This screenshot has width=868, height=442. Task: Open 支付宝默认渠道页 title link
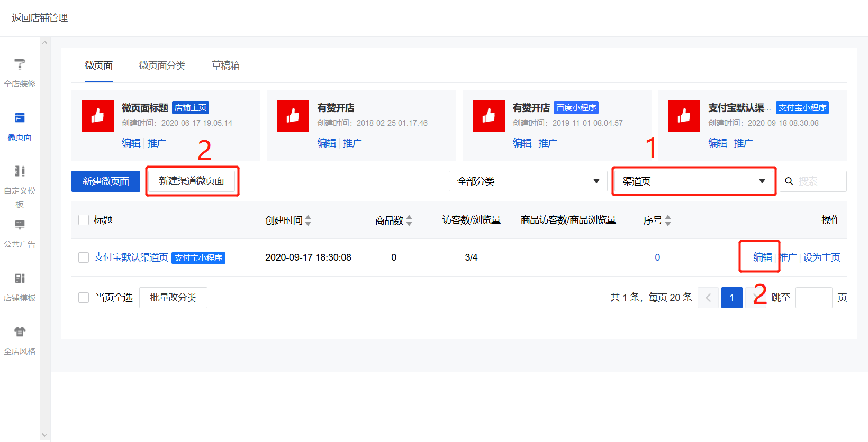click(x=131, y=257)
